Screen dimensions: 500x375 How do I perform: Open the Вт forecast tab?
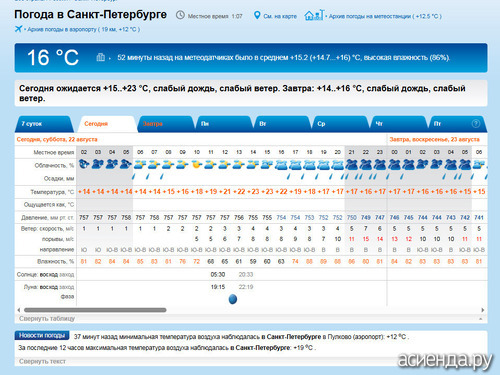click(282, 124)
